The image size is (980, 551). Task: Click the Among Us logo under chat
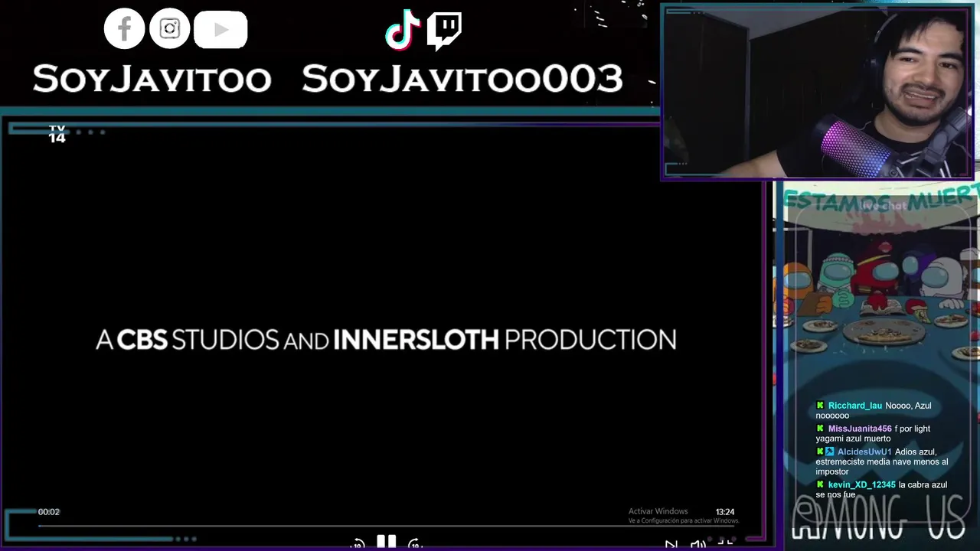877,518
